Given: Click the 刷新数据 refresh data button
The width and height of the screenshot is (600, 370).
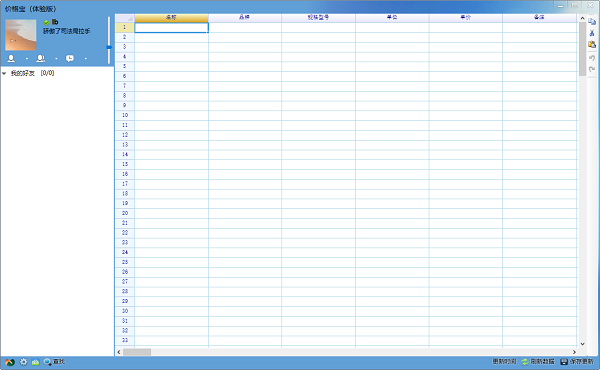Looking at the screenshot, I should pyautogui.click(x=538, y=362).
